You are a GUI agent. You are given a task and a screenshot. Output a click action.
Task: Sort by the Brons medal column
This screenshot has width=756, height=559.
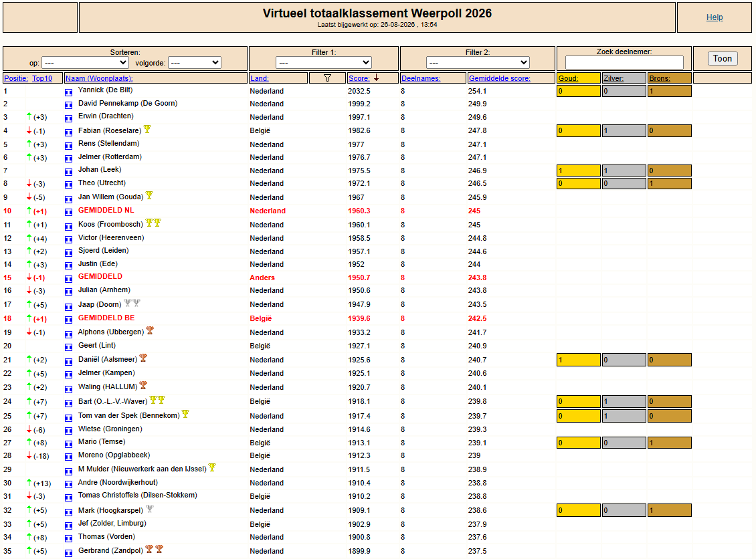coord(660,78)
